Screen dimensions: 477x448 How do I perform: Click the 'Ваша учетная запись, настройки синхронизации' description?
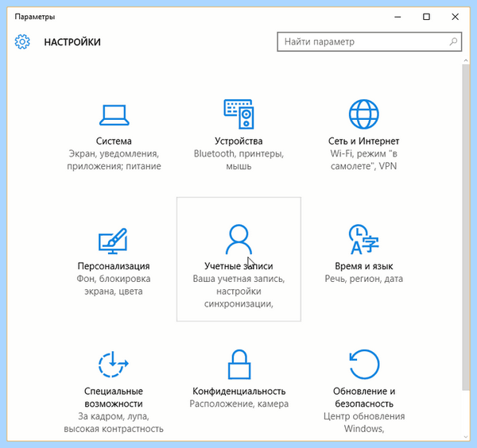(238, 292)
